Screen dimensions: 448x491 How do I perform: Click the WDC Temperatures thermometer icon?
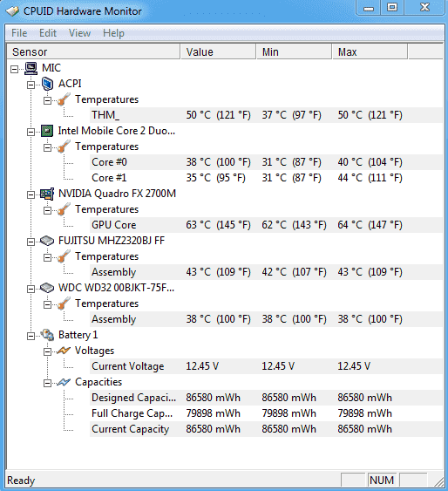click(64, 303)
